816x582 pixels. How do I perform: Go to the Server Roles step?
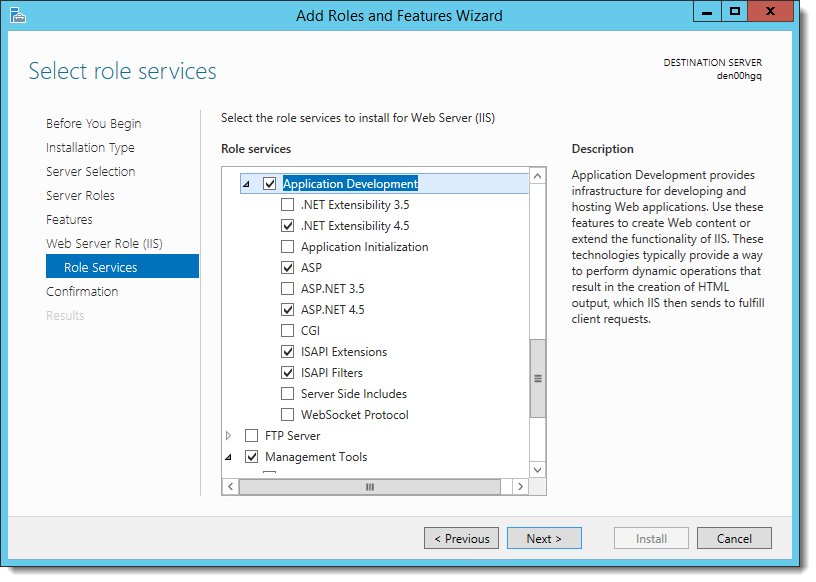(80, 195)
